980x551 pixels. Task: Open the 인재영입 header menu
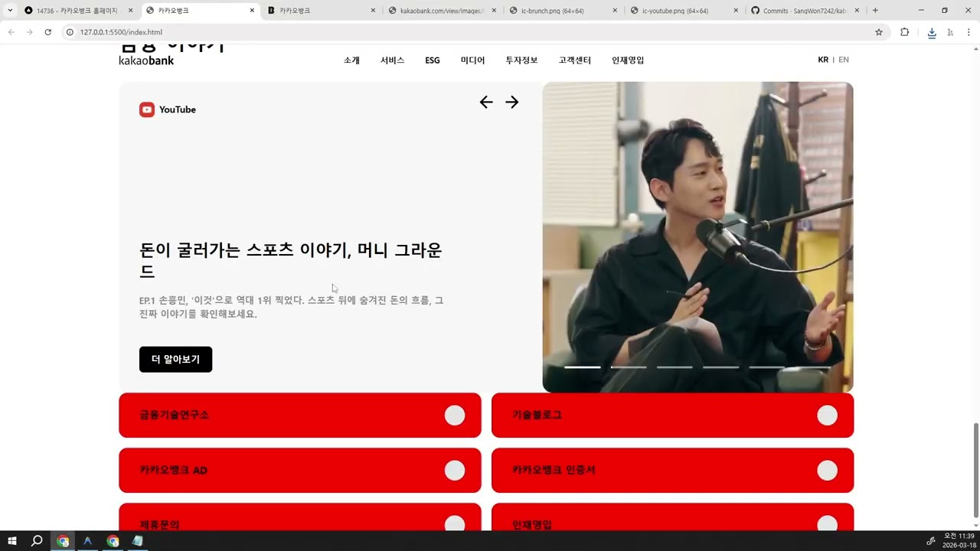tap(628, 60)
